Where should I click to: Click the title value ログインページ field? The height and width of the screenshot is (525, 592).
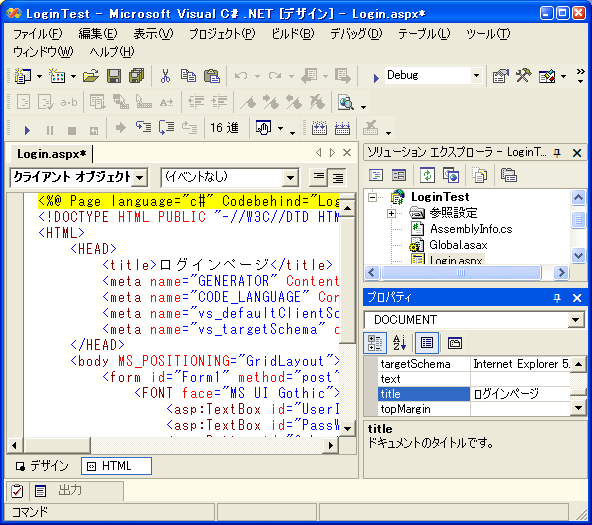click(520, 394)
